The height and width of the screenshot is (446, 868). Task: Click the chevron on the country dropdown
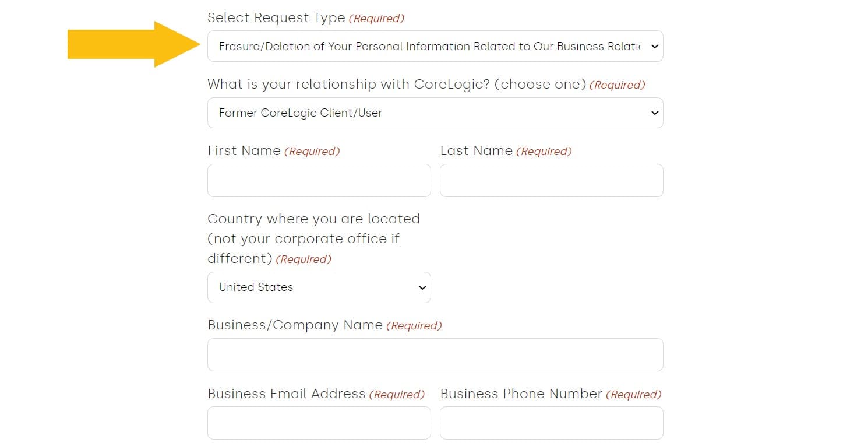(422, 287)
